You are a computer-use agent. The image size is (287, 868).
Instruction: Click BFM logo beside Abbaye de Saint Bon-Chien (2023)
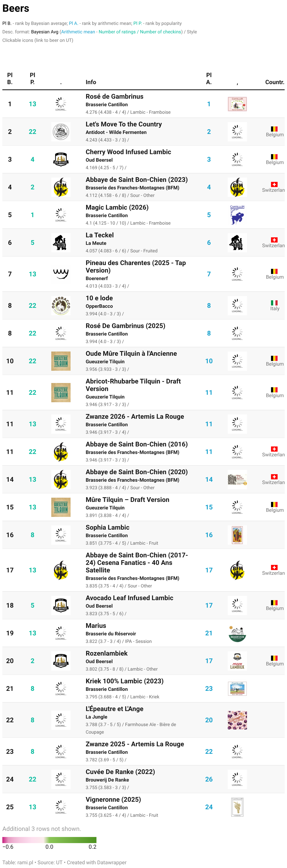click(x=61, y=187)
